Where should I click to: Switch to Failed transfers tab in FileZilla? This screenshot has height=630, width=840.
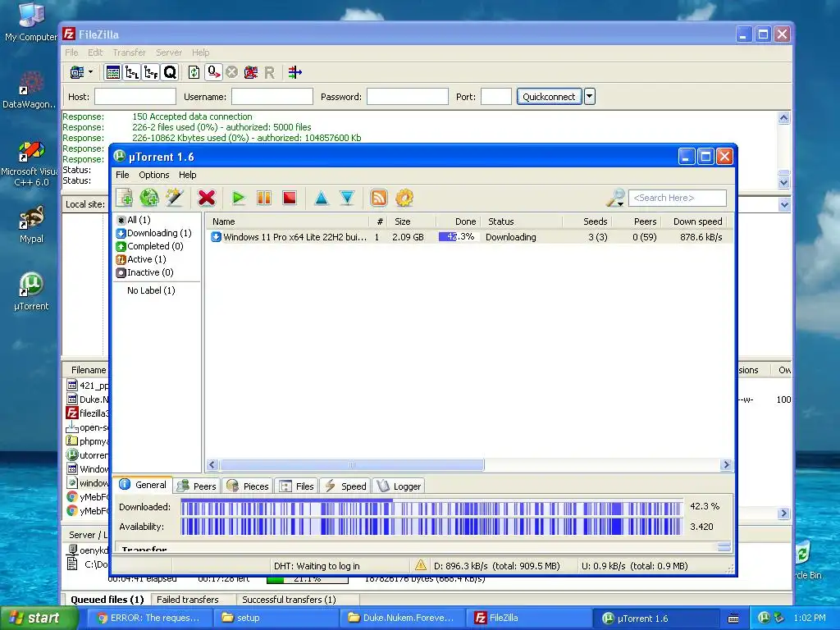tap(188, 600)
